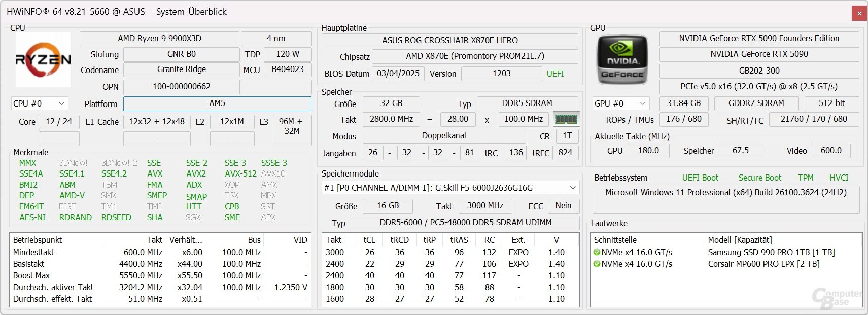This screenshot has width=868, height=315.
Task: Click the memory module chip icon
Action: [x=566, y=119]
